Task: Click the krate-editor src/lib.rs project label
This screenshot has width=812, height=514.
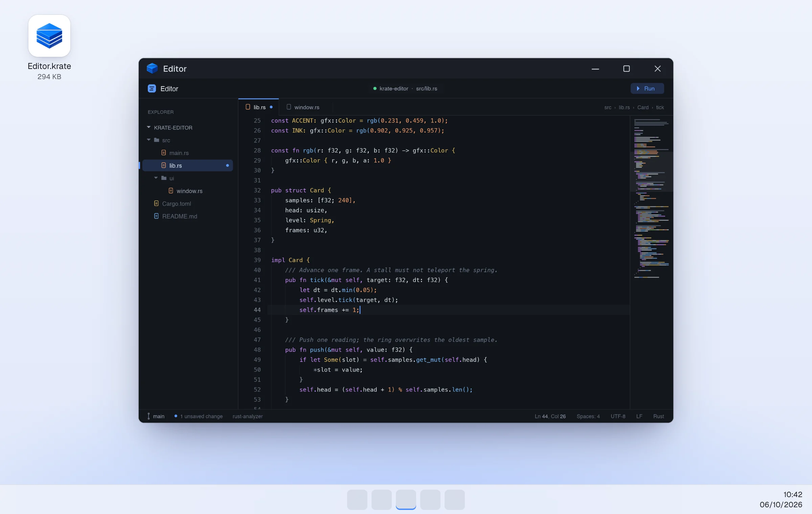Action: (405, 89)
